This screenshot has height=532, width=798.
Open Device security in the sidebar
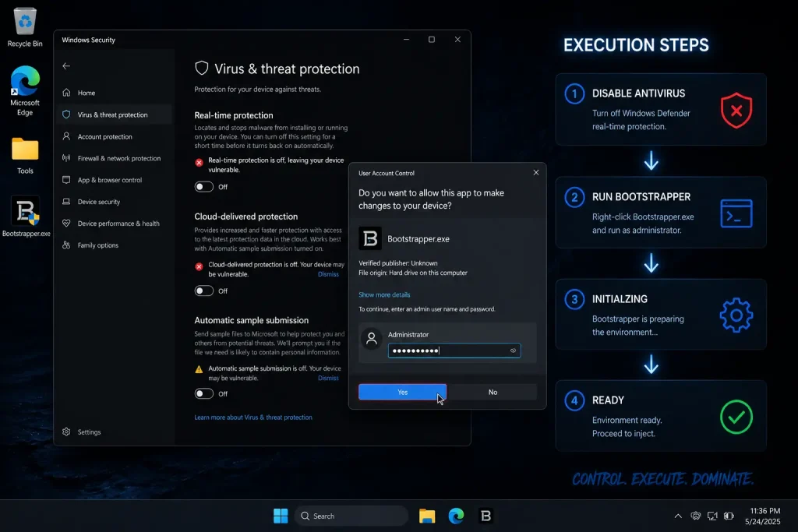(x=115, y=202)
